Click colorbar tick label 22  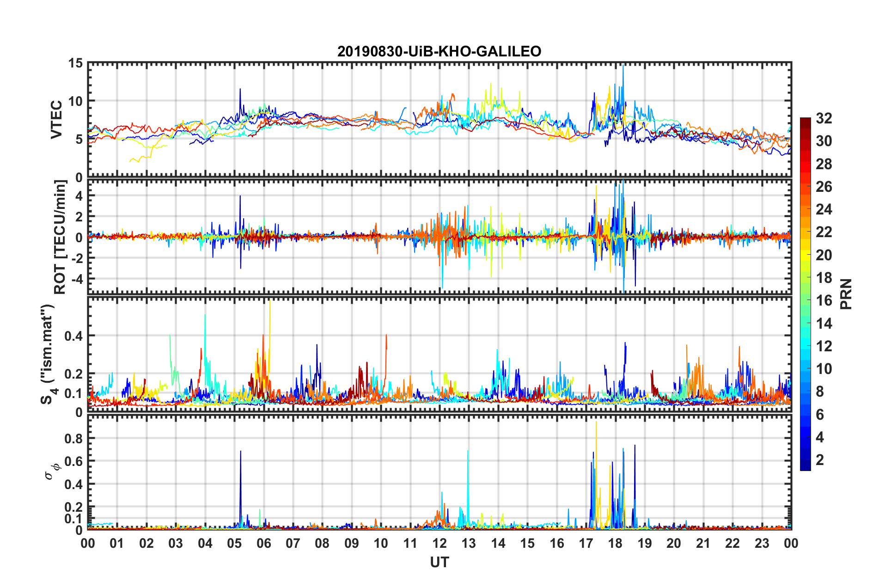click(x=824, y=232)
